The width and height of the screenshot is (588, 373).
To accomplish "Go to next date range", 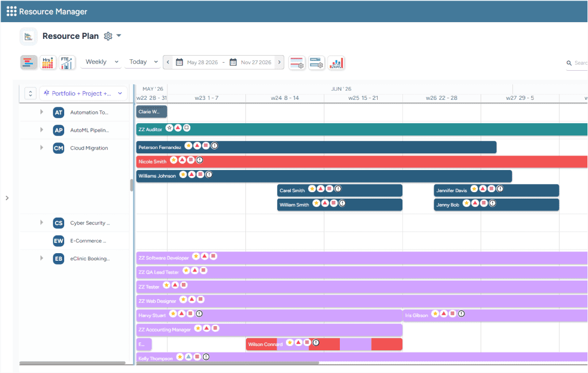I will click(279, 62).
